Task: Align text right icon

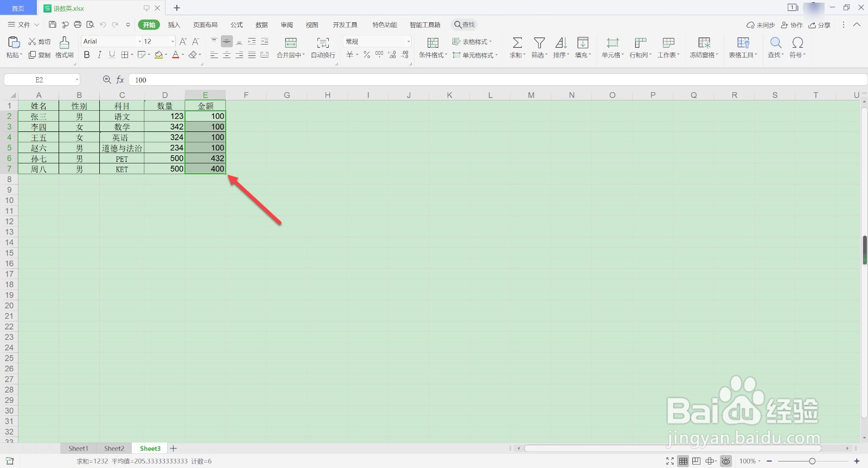Action: [239, 55]
